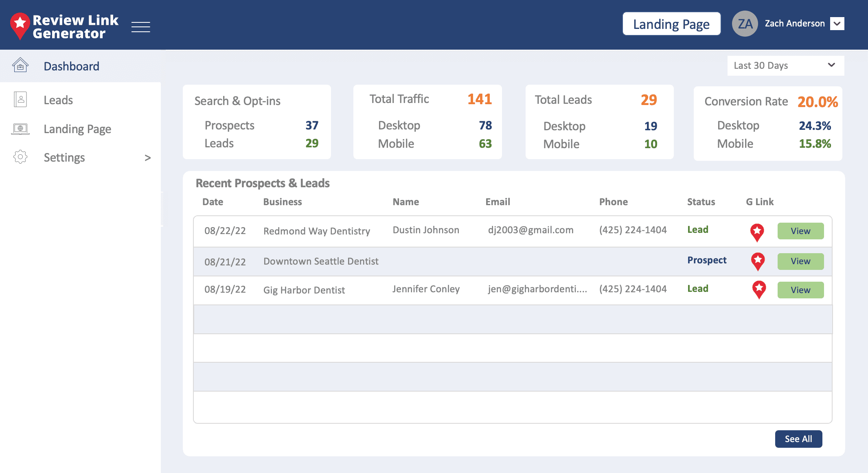Click the Landing Page button in header
Image resolution: width=868 pixels, height=473 pixels.
coord(671,24)
